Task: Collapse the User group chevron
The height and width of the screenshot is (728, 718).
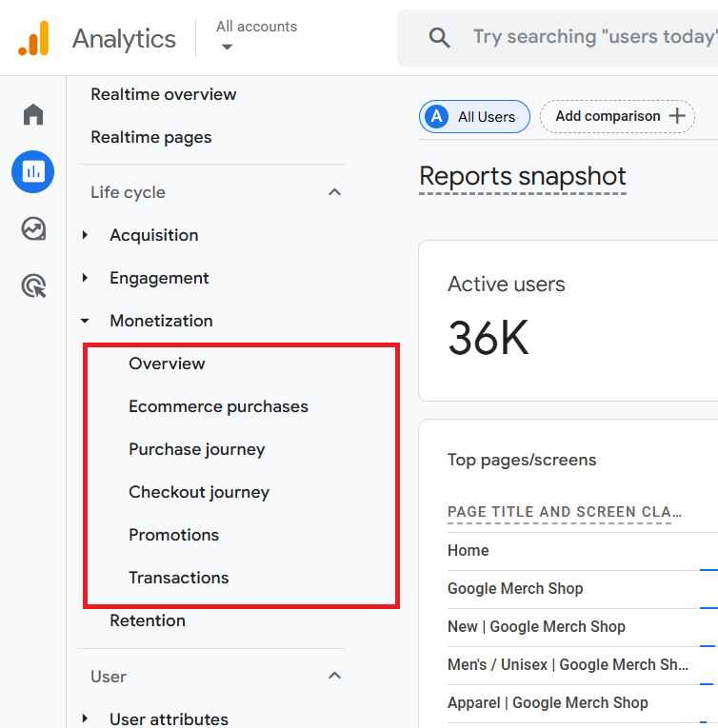Action: click(x=334, y=676)
